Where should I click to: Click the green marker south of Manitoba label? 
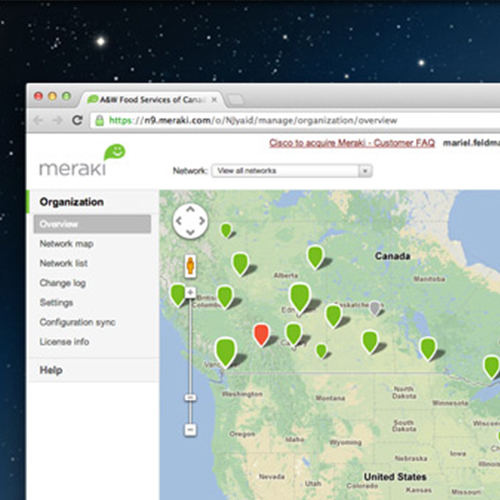pos(428,349)
